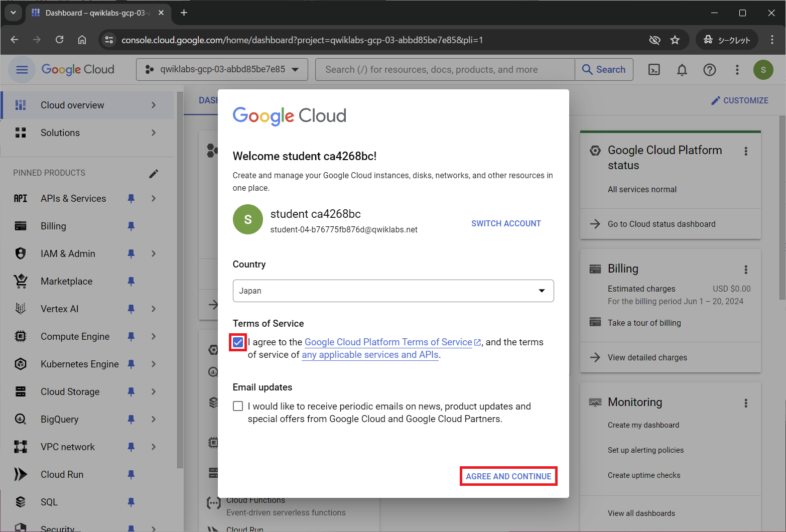This screenshot has width=786, height=532.
Task: Unpin APIs & Services from pinned products
Action: [131, 199]
